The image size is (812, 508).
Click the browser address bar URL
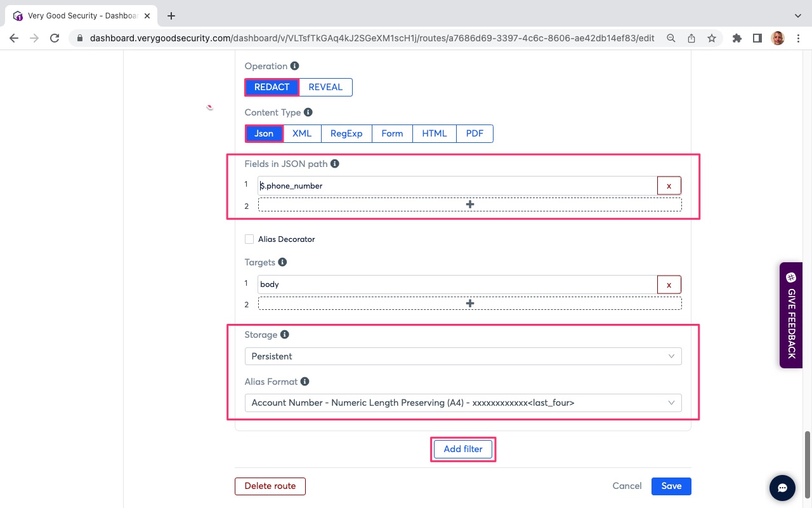[372, 38]
